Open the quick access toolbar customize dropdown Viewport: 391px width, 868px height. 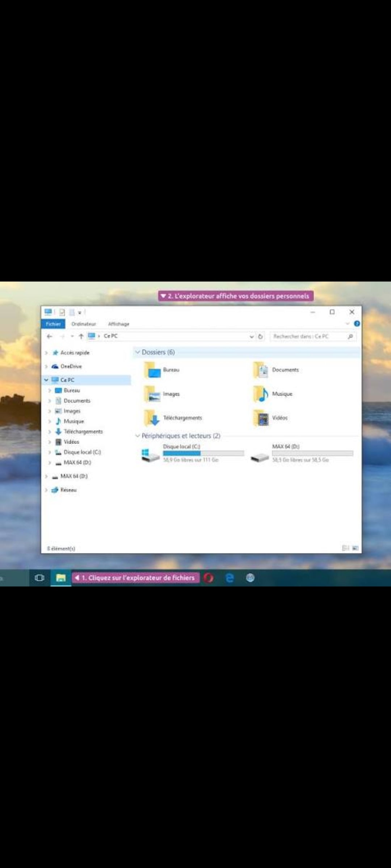coord(80,312)
